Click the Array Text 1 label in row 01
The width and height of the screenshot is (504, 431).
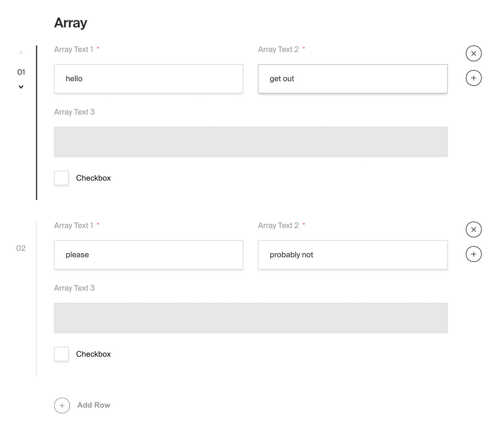pos(74,49)
